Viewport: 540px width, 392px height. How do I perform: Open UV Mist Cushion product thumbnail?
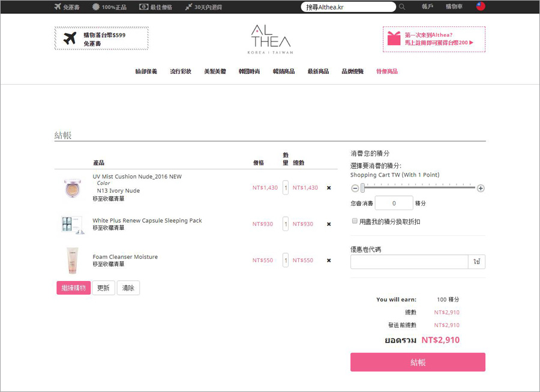pos(73,188)
